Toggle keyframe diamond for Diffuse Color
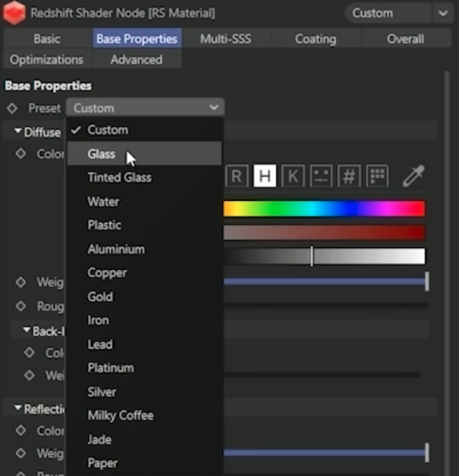This screenshot has height=476, width=459. 21,154
